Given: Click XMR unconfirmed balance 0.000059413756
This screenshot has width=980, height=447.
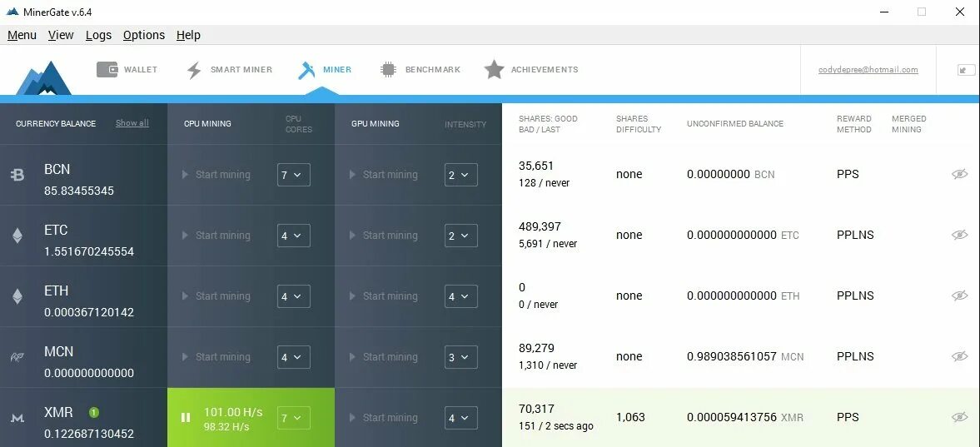Looking at the screenshot, I should [732, 417].
